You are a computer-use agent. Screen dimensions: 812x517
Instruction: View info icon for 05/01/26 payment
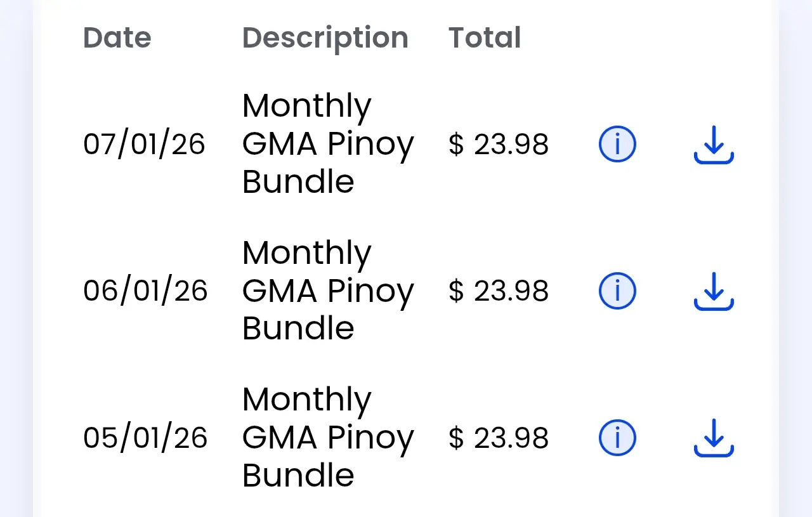coord(617,437)
